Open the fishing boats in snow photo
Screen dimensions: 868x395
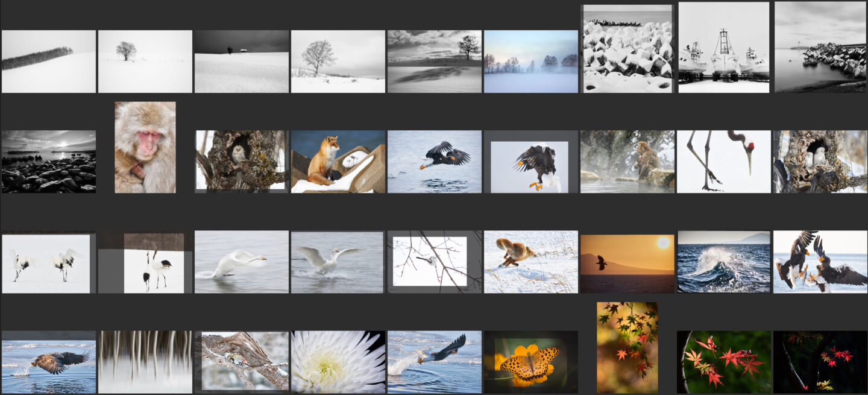click(x=723, y=48)
